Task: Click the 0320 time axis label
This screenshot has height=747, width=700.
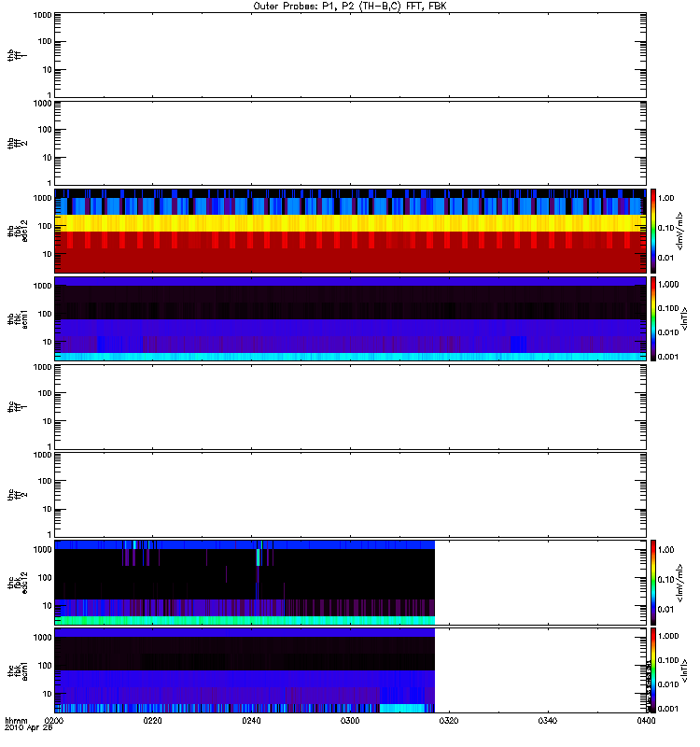Action: tap(449, 721)
